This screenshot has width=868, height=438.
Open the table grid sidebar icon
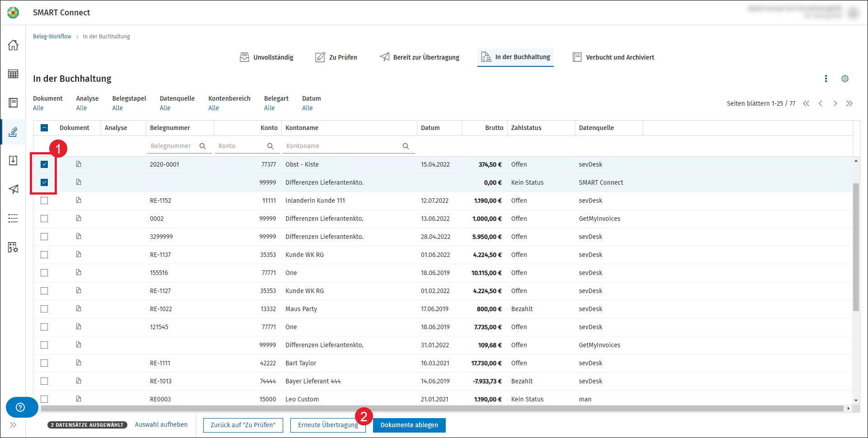(x=13, y=74)
